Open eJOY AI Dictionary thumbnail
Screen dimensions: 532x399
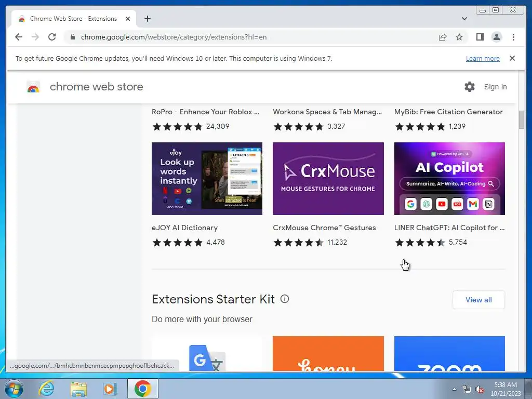point(207,179)
